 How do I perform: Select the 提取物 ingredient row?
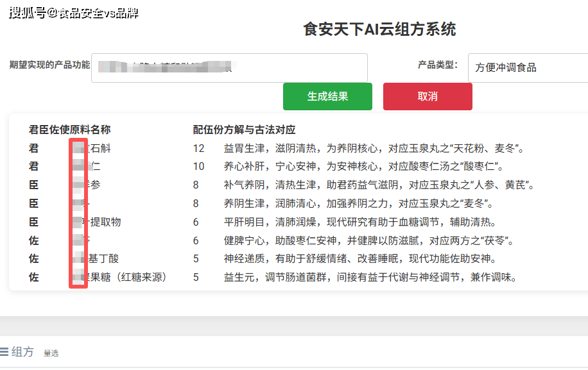click(104, 223)
